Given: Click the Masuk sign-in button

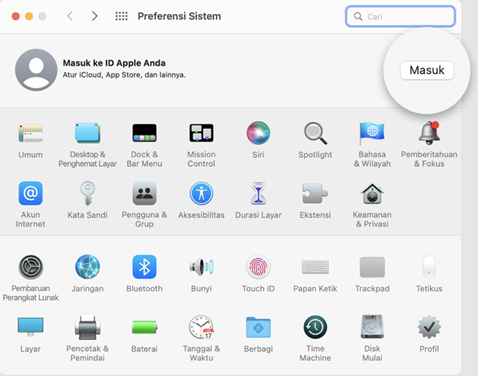Looking at the screenshot, I should (427, 70).
